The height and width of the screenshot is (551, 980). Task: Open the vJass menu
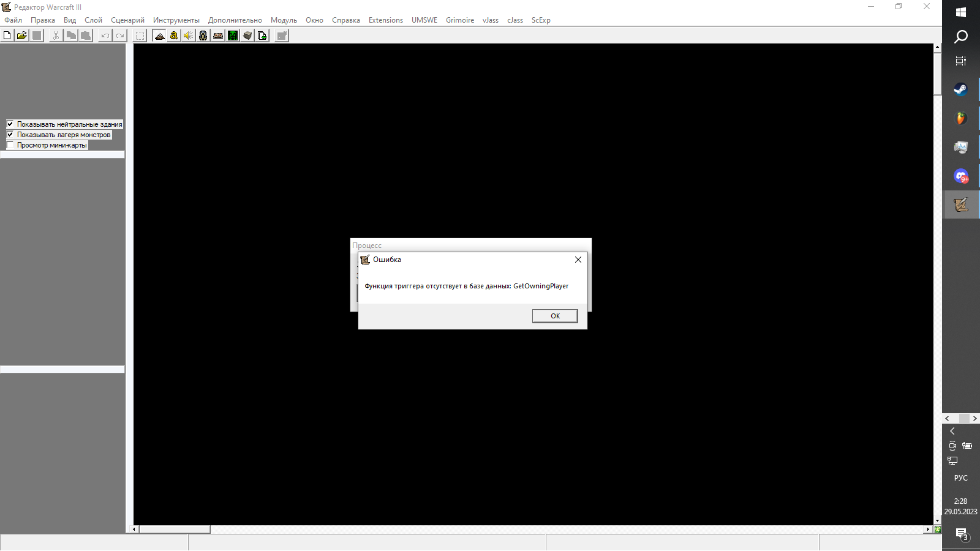[491, 20]
